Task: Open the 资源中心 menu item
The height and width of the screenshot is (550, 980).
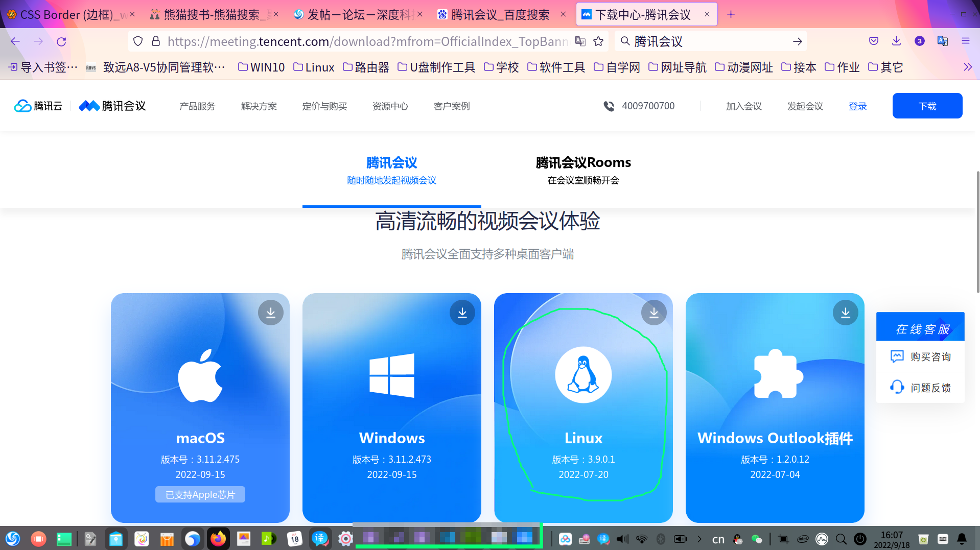Action: click(390, 106)
